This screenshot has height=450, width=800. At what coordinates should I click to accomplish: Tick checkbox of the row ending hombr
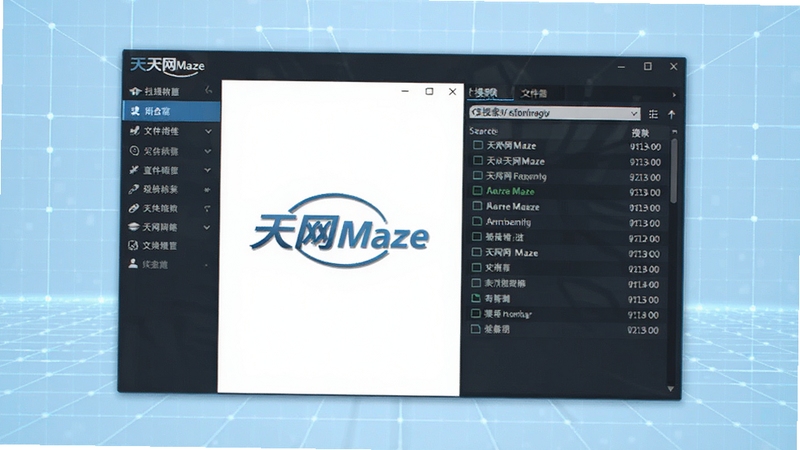[476, 313]
